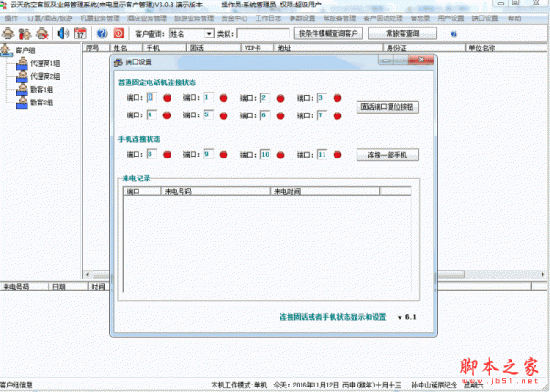
Task: Click the blue help question mark toolbar icon
Action: pos(102,34)
